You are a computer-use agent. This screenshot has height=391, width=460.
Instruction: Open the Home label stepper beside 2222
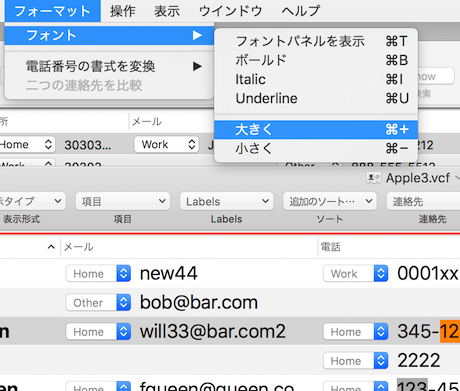(x=381, y=361)
